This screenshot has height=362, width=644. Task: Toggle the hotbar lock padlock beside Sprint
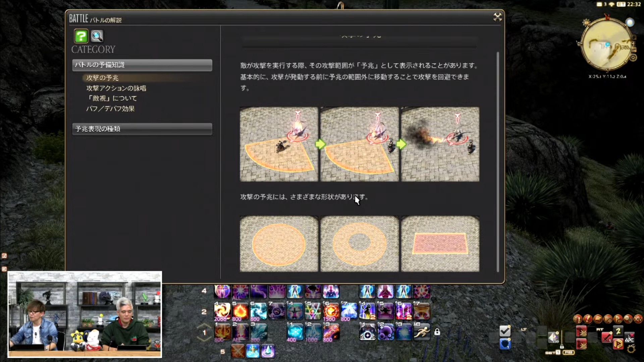click(x=437, y=332)
